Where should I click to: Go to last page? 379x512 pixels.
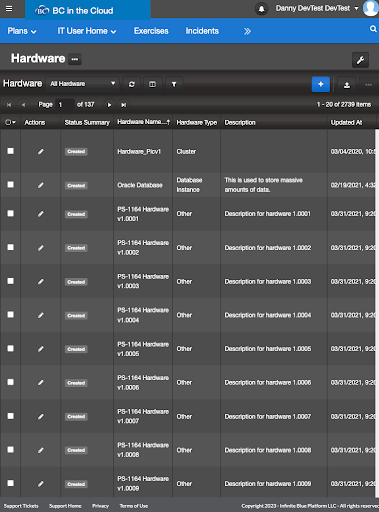(124, 105)
